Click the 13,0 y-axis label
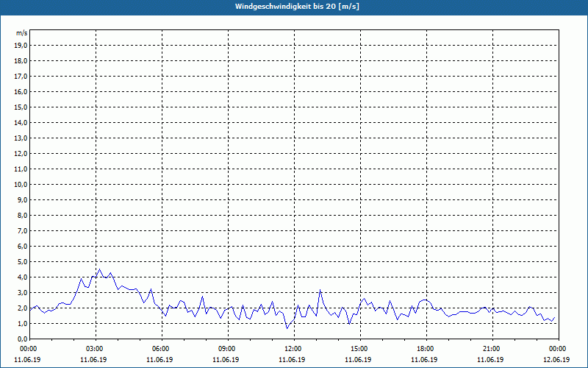The image size is (588, 368). pyautogui.click(x=21, y=138)
